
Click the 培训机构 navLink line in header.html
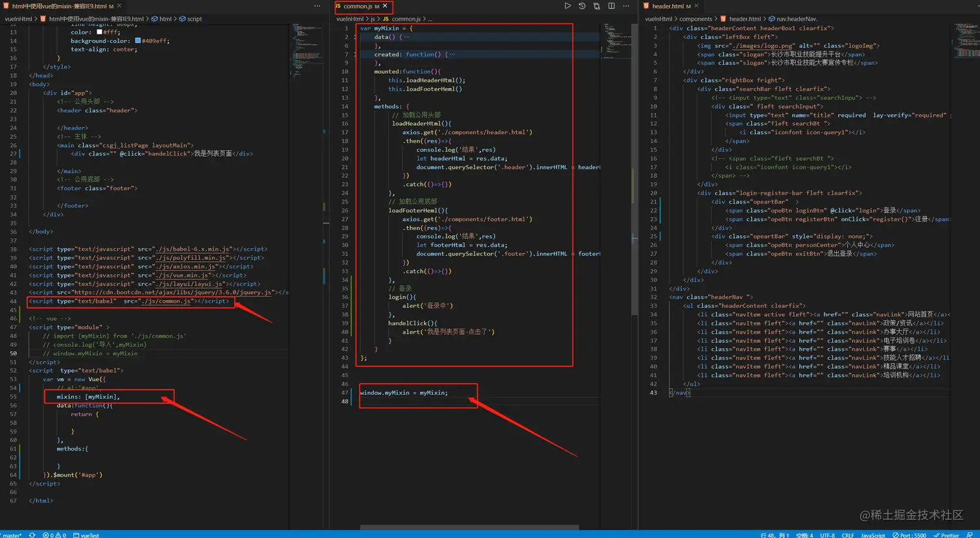(x=819, y=375)
